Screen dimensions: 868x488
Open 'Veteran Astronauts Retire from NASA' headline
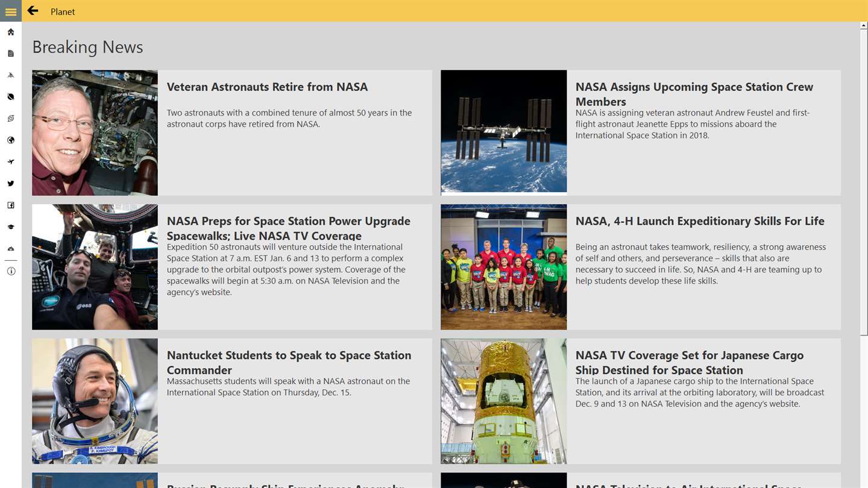point(267,87)
